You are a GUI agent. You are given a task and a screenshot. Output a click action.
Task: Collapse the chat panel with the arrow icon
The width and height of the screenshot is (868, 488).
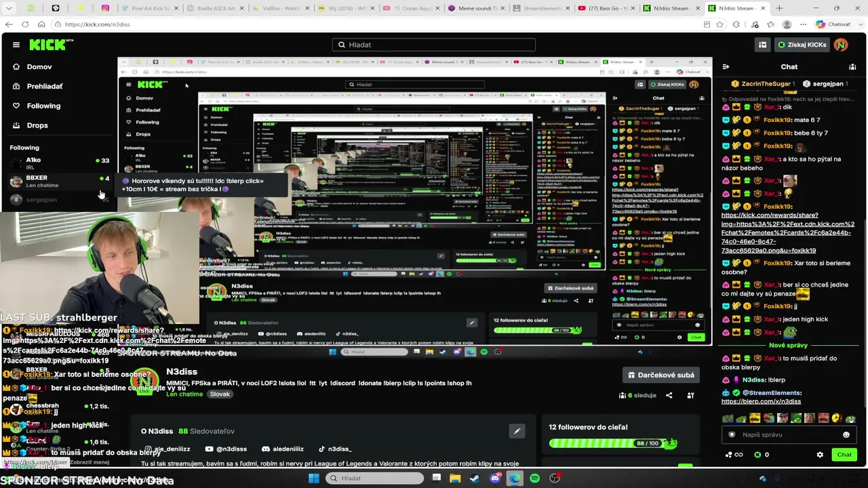726,66
